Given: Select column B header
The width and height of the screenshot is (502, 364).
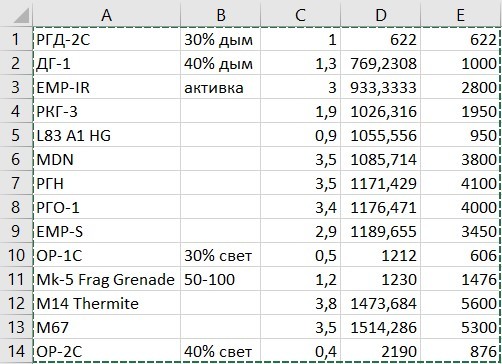Looking at the screenshot, I should [220, 15].
